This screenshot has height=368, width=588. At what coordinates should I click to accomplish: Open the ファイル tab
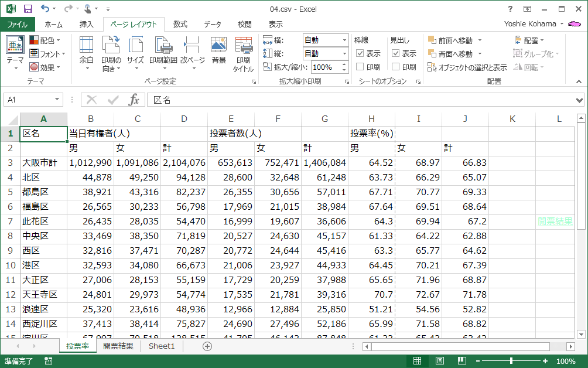click(18, 25)
